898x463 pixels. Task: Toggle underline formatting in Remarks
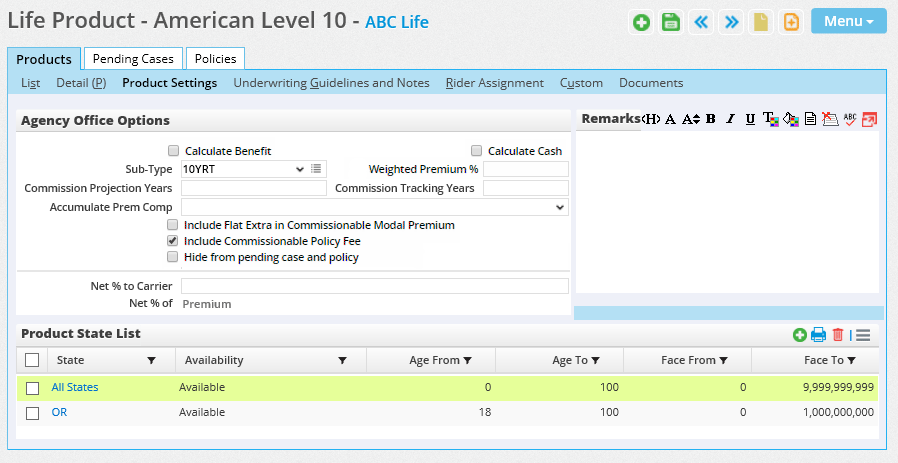(x=750, y=119)
